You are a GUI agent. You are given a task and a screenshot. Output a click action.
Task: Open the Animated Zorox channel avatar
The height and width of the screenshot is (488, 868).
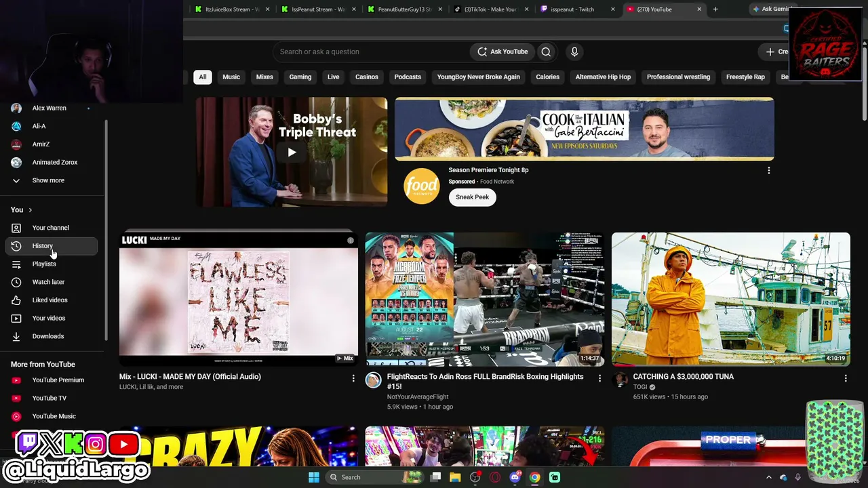coord(16,163)
